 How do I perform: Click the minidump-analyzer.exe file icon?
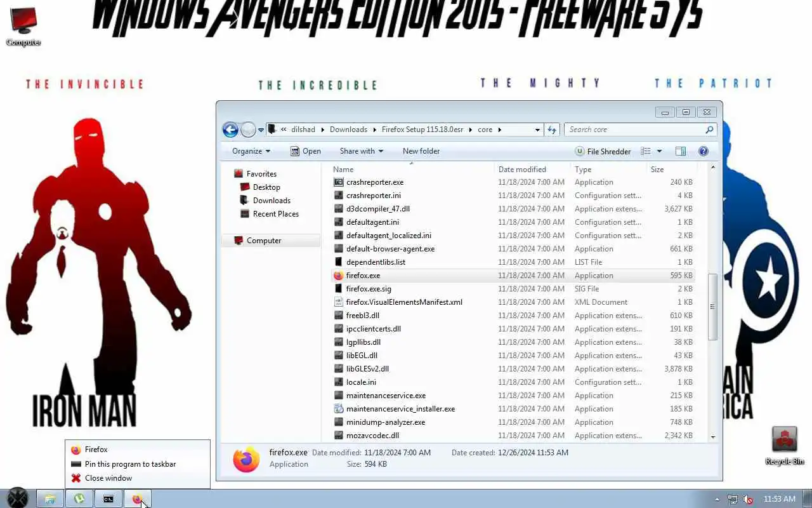[x=338, y=422]
